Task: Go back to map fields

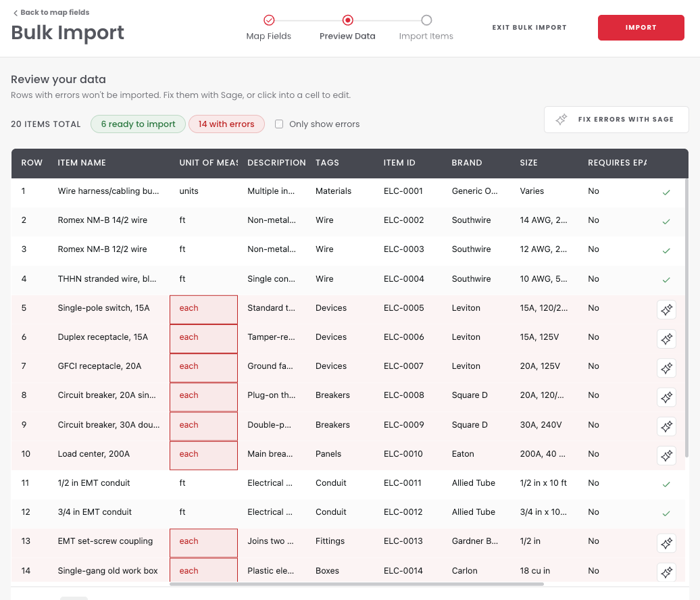Action: [x=51, y=12]
